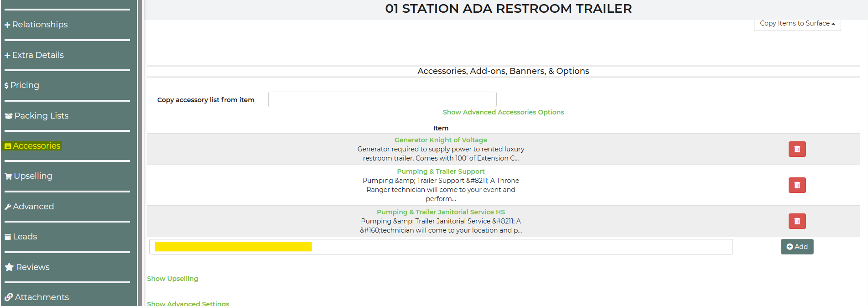Expand the Extra Details section

click(34, 55)
